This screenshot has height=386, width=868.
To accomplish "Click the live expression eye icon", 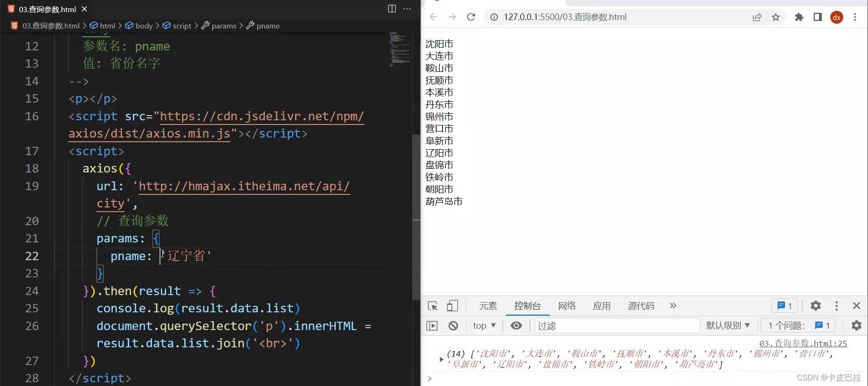I will point(516,325).
